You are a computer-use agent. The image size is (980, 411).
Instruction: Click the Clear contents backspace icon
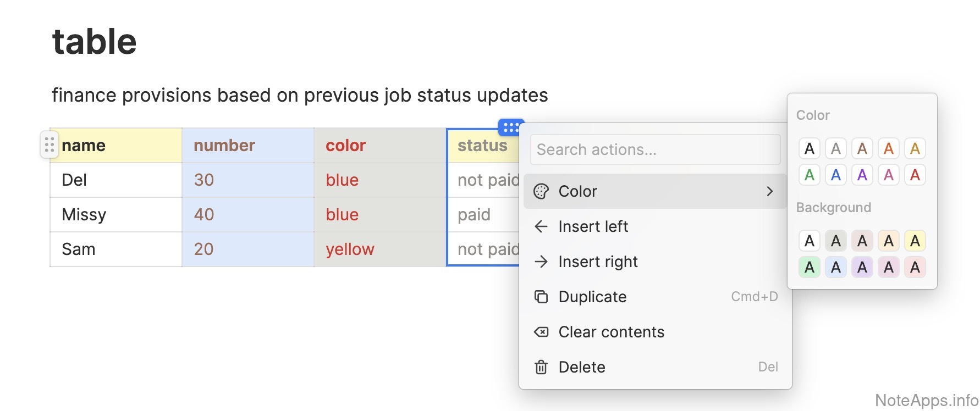point(541,332)
